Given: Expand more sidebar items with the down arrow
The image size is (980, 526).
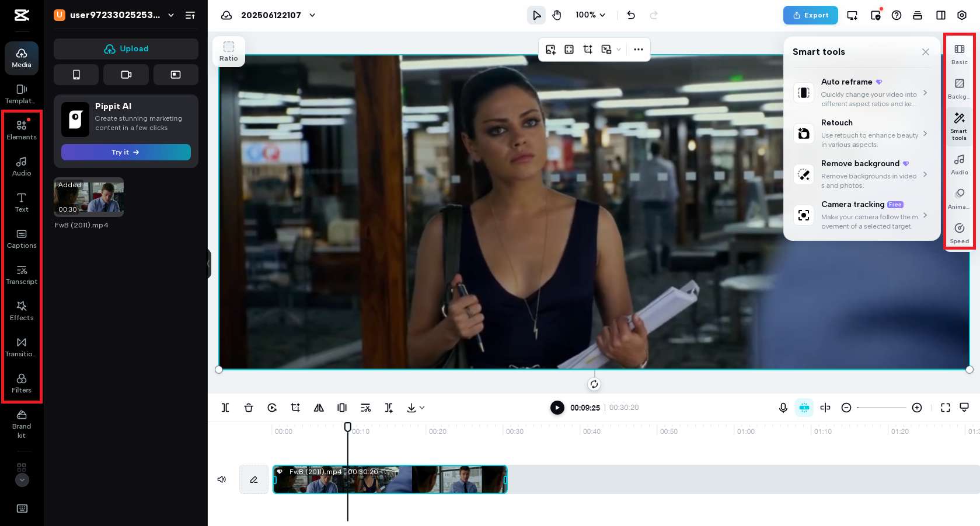Looking at the screenshot, I should pos(22,480).
